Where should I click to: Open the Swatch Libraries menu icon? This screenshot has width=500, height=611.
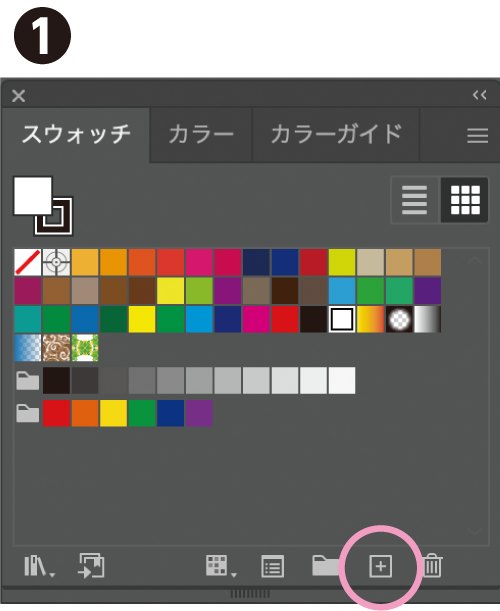point(39,566)
